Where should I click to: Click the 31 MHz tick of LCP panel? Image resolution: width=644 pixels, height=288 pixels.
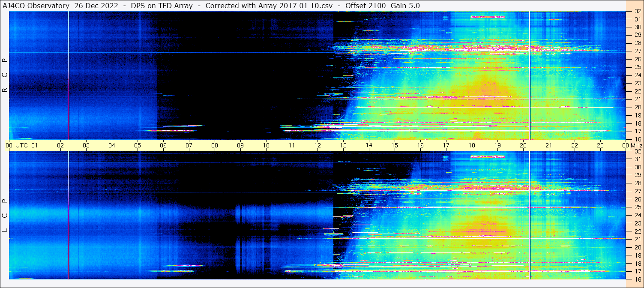pyautogui.click(x=637, y=159)
